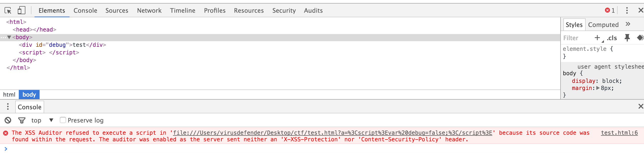Follow the file:///Users/virusdefender test.html URL link

pyautogui.click(x=332, y=133)
